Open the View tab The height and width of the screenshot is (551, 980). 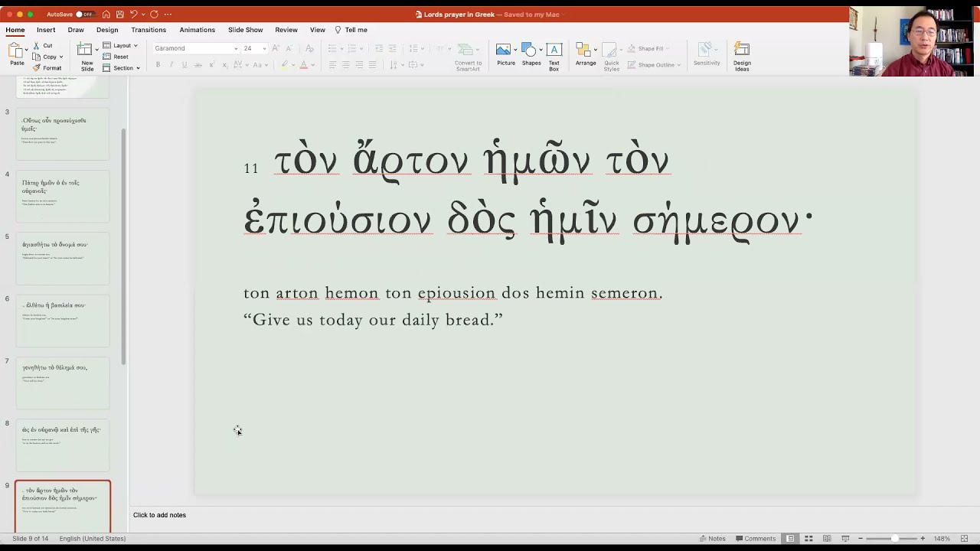point(317,30)
